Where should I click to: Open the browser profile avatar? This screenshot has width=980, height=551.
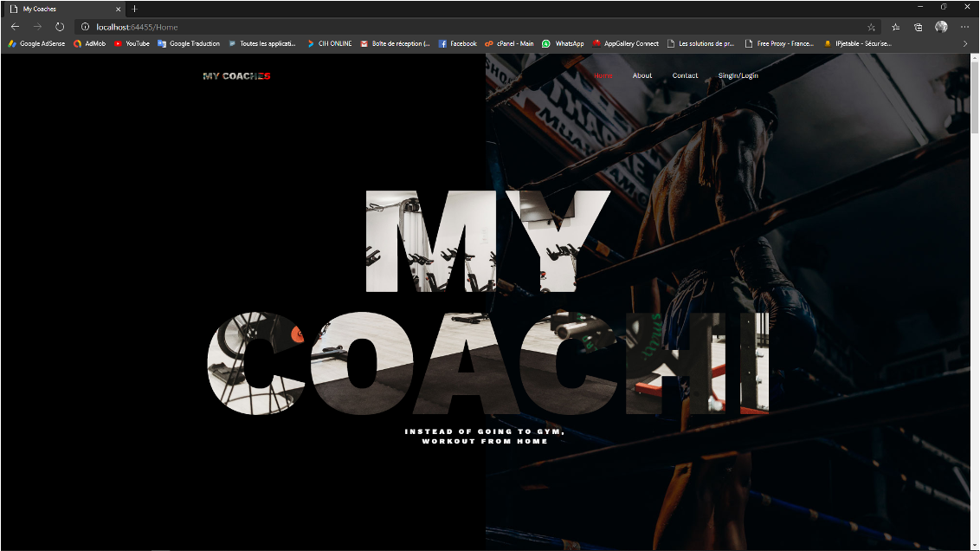pyautogui.click(x=941, y=26)
